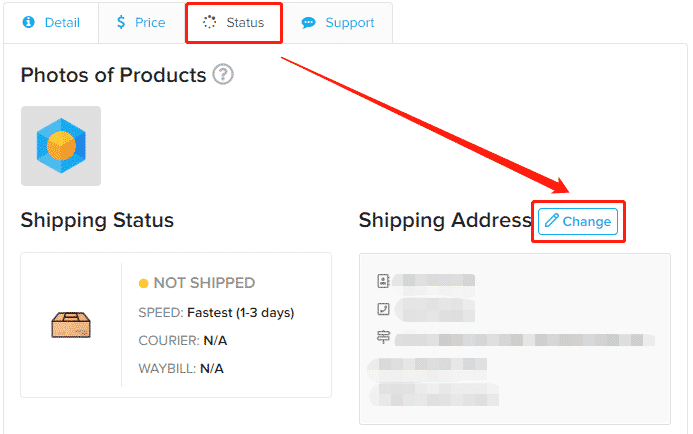Open the Support tab
Screen dimensions: 693x434
pos(338,23)
